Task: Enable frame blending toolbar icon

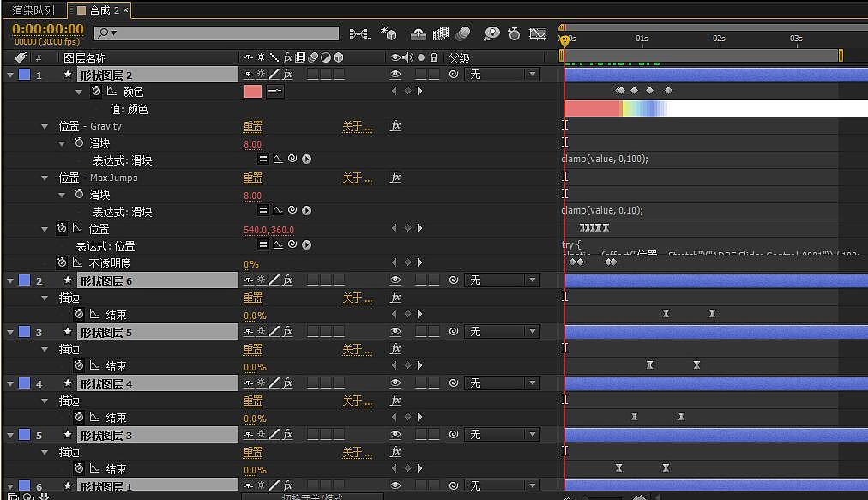Action: pos(441,34)
